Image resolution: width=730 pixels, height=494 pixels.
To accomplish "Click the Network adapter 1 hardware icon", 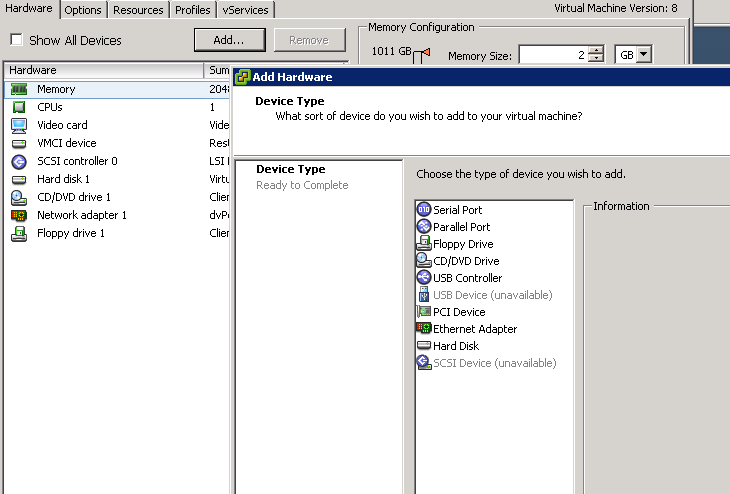I will [x=18, y=215].
